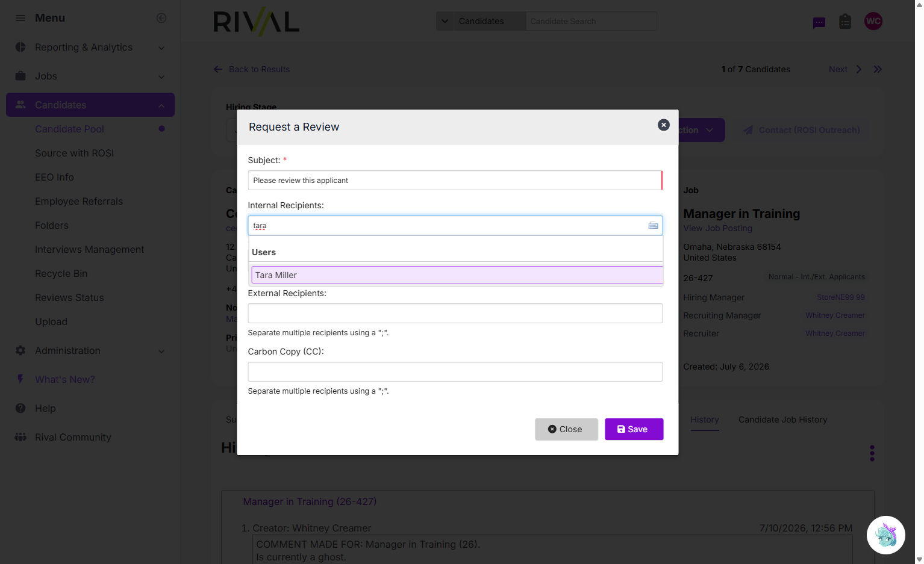Click the Internal Recipients search field
The image size is (924, 564).
click(455, 226)
